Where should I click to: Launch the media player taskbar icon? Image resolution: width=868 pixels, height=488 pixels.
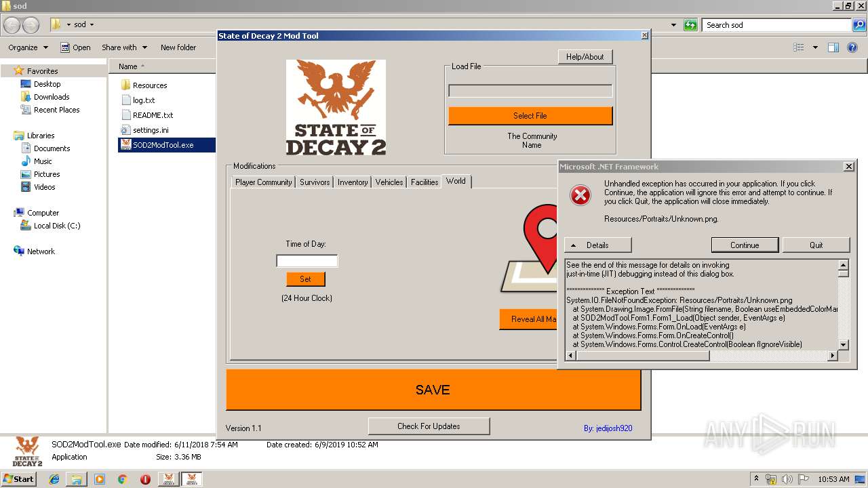coord(100,479)
